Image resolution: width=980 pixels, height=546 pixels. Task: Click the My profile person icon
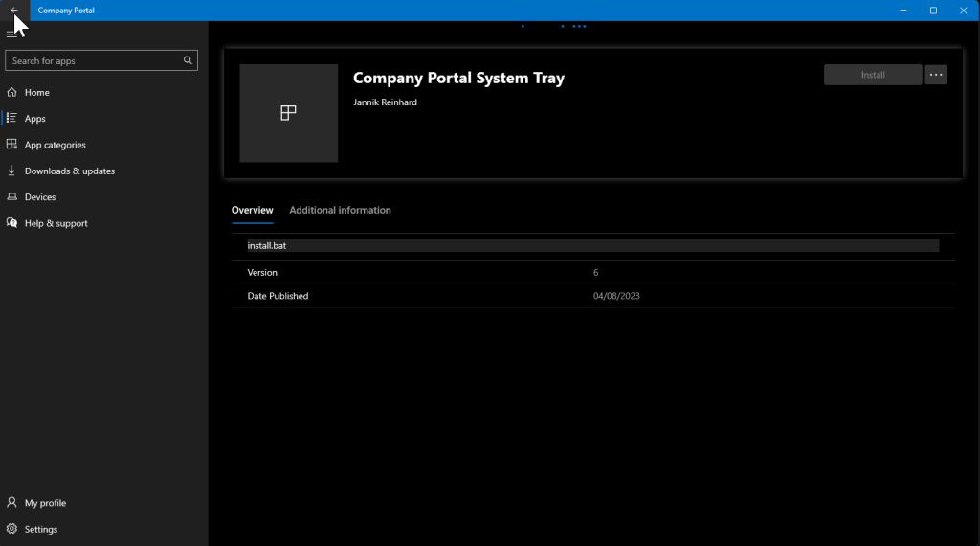pyautogui.click(x=11, y=503)
